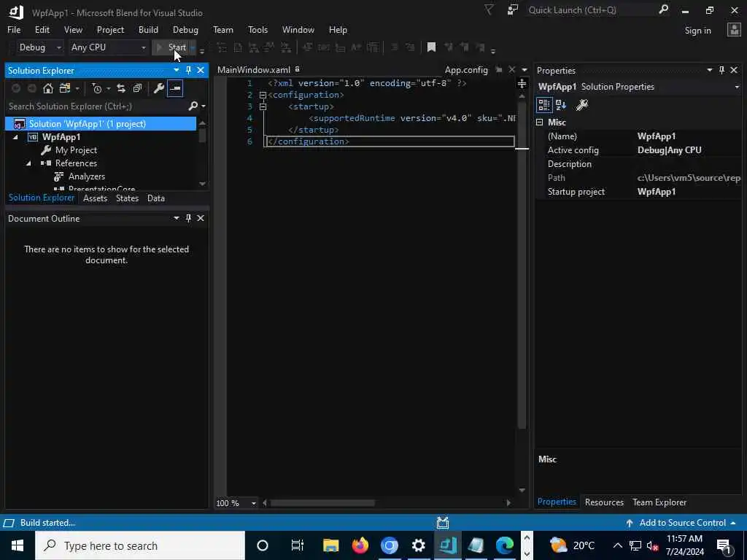This screenshot has width=747, height=560.
Task: Click the feedback icon near Quick Launch
Action: coord(513,10)
